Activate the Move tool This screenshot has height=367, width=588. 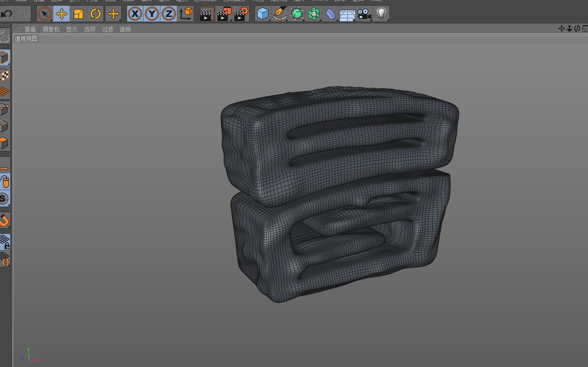62,14
